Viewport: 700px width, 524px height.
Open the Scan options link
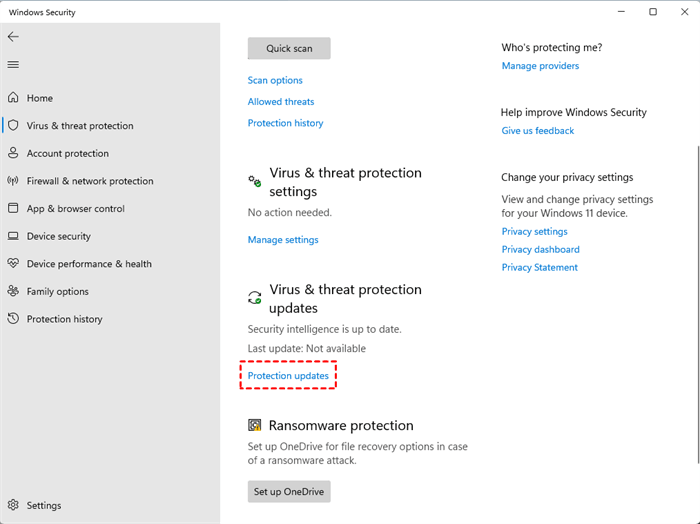click(275, 80)
